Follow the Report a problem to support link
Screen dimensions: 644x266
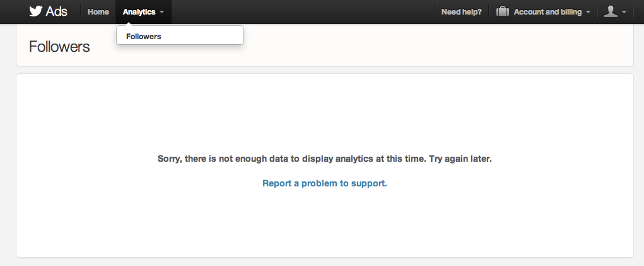[324, 183]
